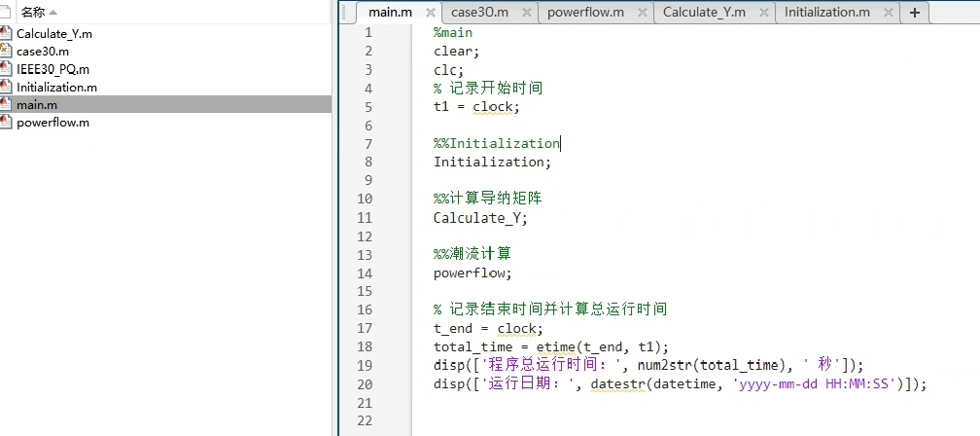Select the IEEE30_PQ.m file icon
The height and width of the screenshot is (436, 980).
(6, 69)
